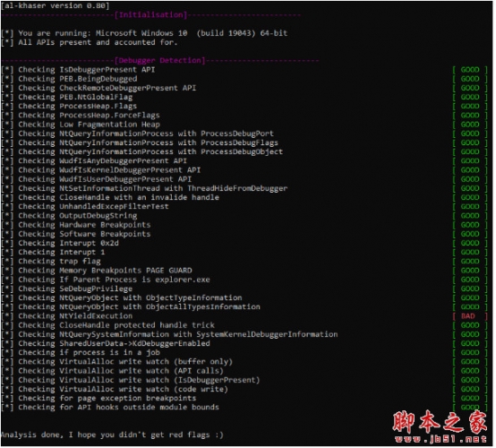The width and height of the screenshot is (496, 448).
Task: Click GOOD result for OutputDebugString
Action: pos(470,216)
